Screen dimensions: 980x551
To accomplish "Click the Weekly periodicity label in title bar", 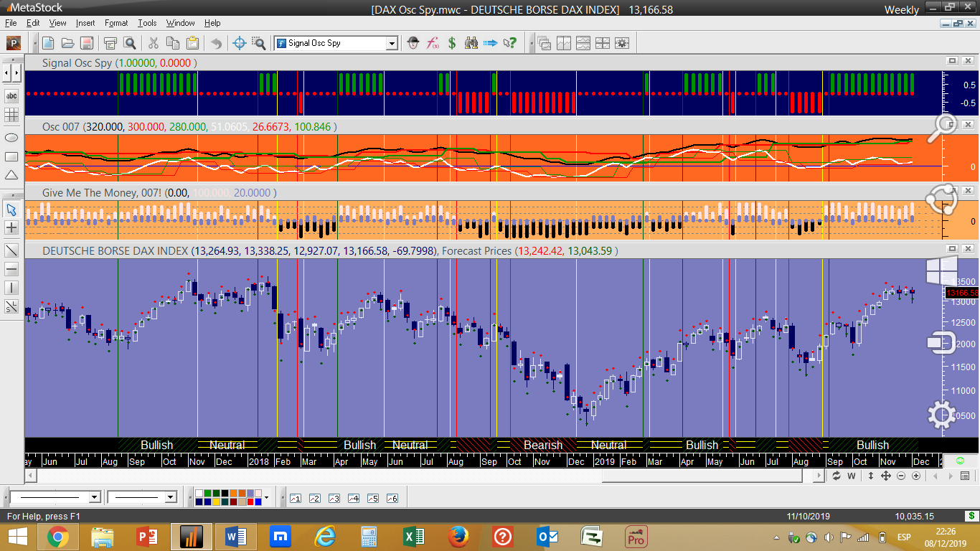I will click(x=901, y=9).
